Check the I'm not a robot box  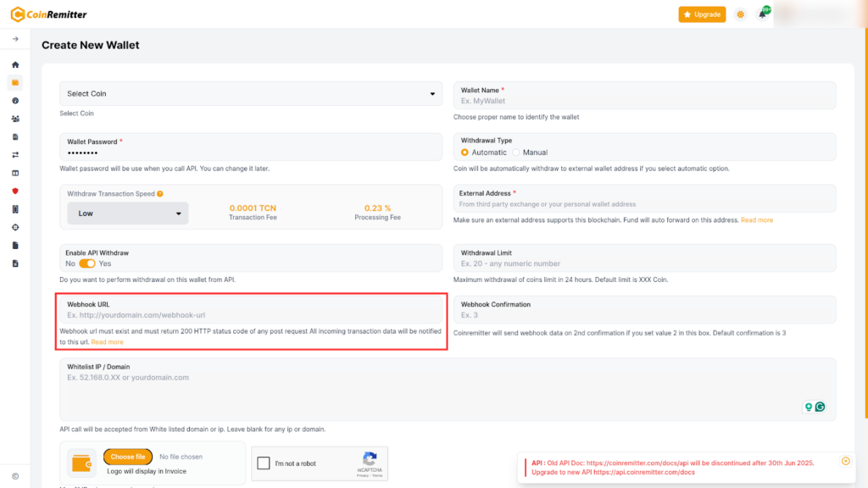264,463
